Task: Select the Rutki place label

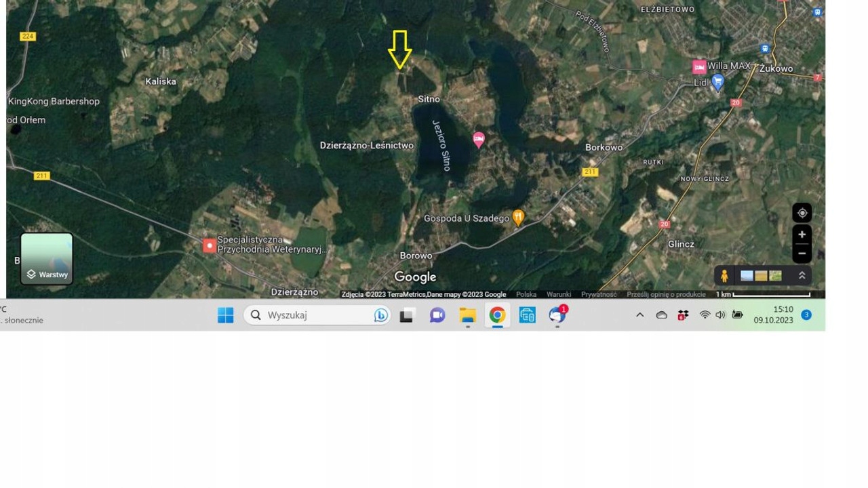Action: 653,163
